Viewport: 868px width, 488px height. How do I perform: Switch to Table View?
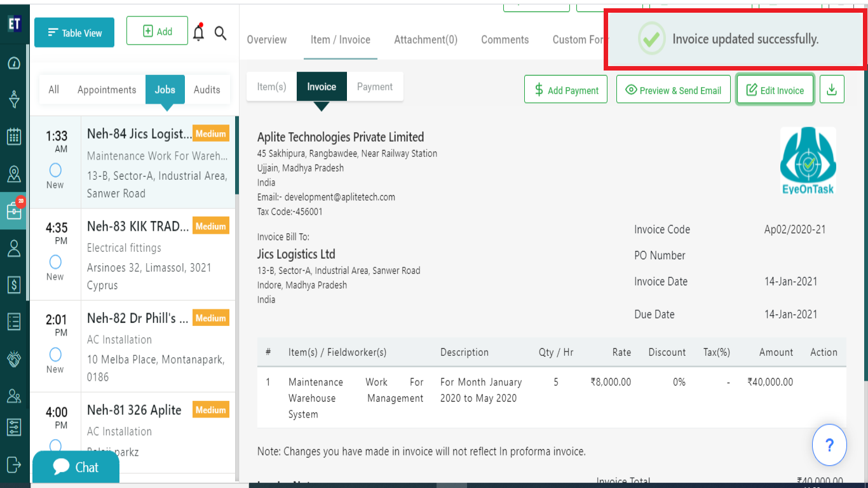(74, 32)
